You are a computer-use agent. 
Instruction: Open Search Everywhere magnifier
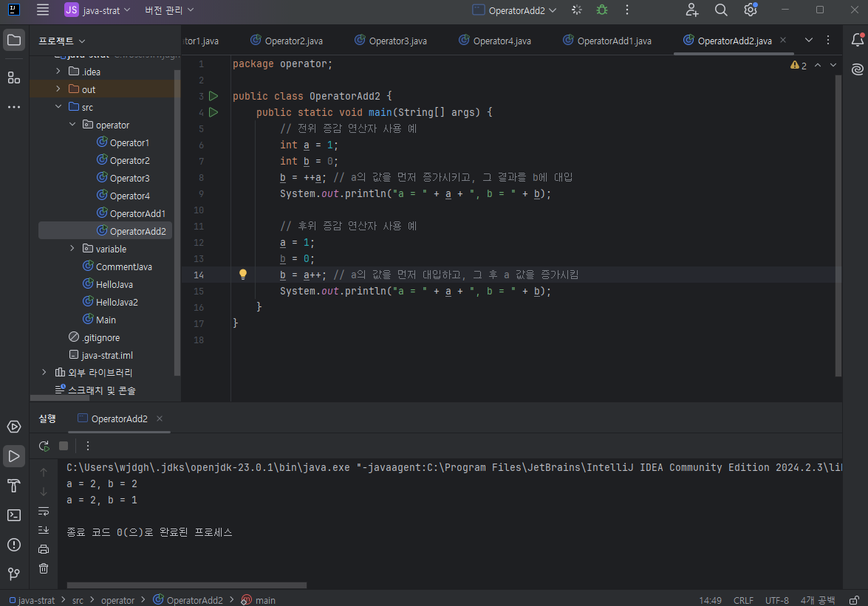point(721,10)
